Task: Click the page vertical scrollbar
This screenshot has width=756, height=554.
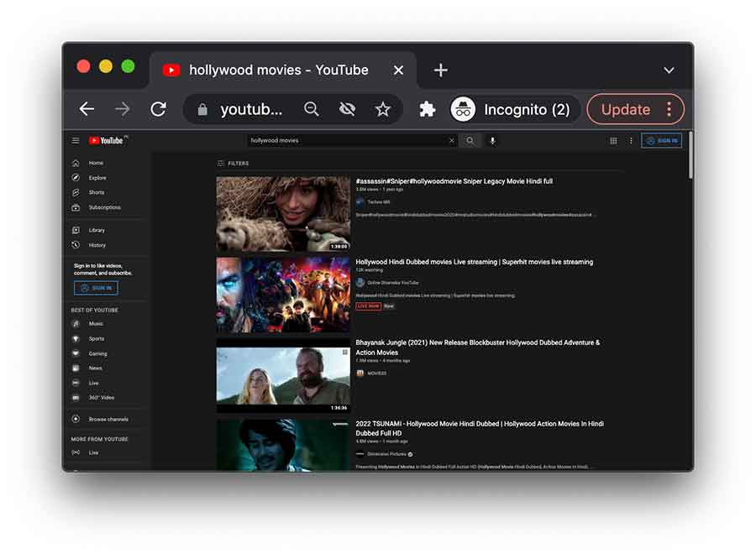Action: pyautogui.click(x=690, y=155)
